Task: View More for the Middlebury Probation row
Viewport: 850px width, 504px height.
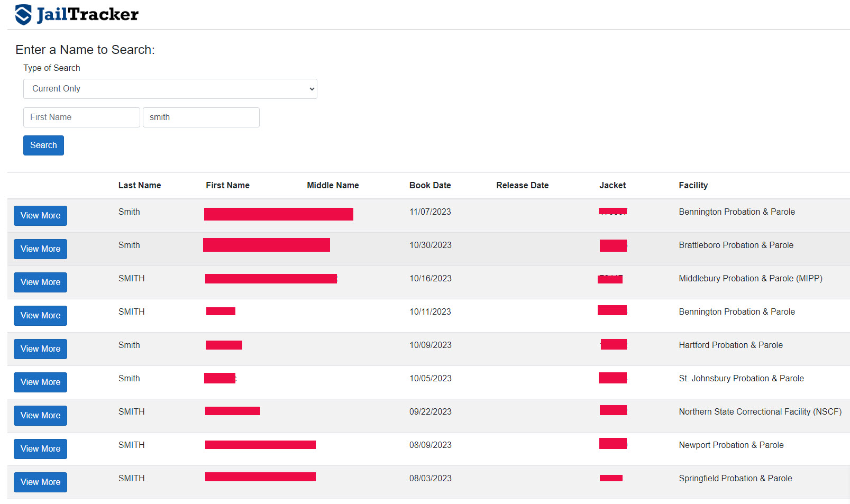Action: coord(40,282)
